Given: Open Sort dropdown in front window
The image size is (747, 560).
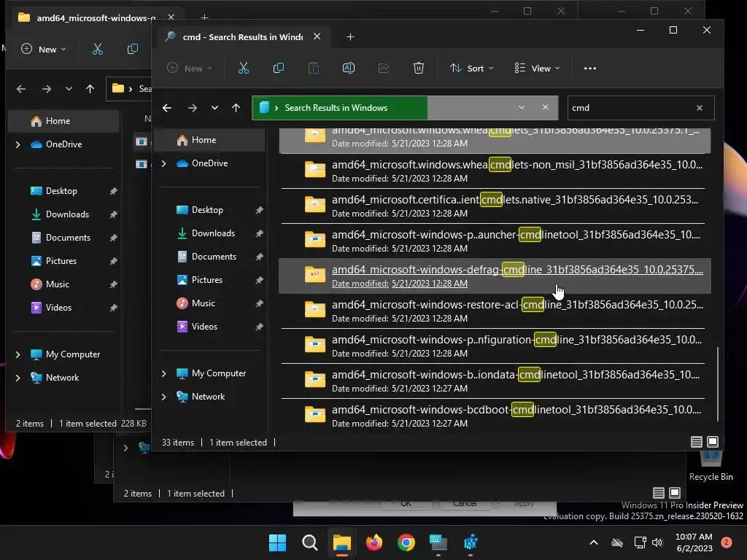Looking at the screenshot, I should tap(472, 68).
